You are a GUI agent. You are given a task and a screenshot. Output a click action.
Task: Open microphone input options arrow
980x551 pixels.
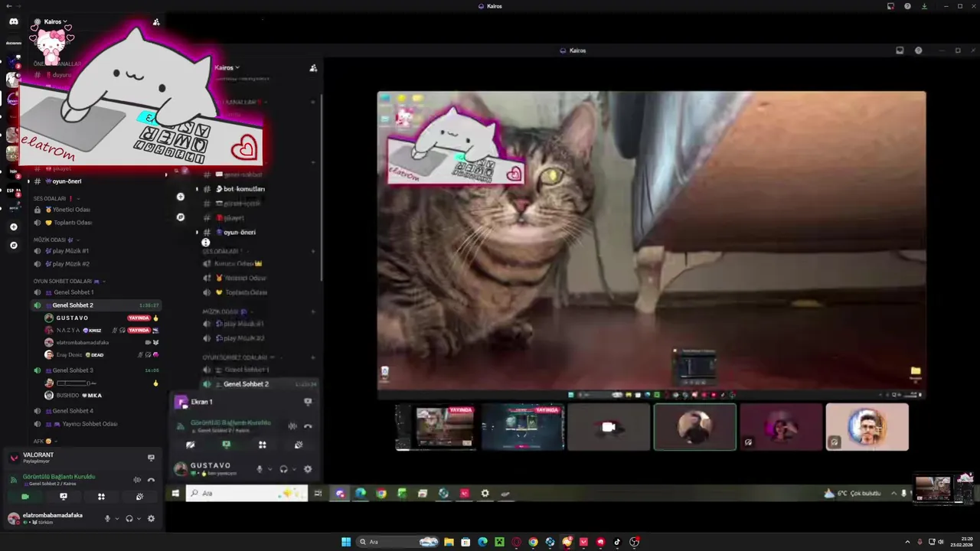116,518
